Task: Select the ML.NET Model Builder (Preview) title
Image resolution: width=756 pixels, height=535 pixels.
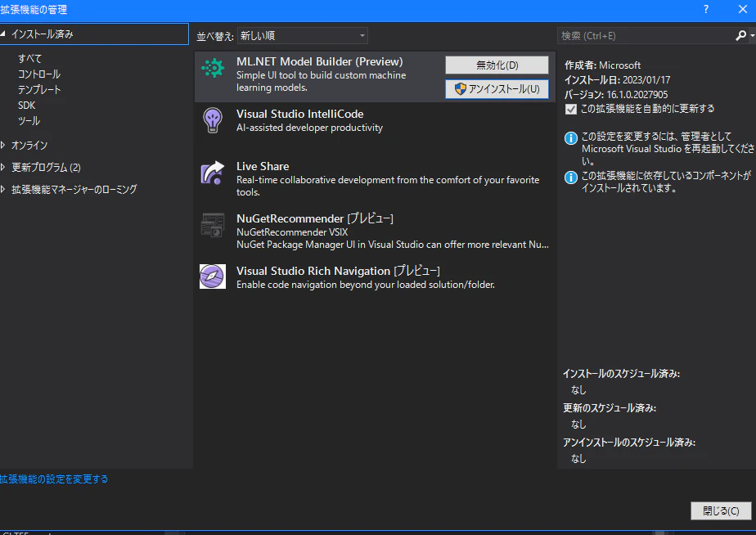Action: point(320,61)
